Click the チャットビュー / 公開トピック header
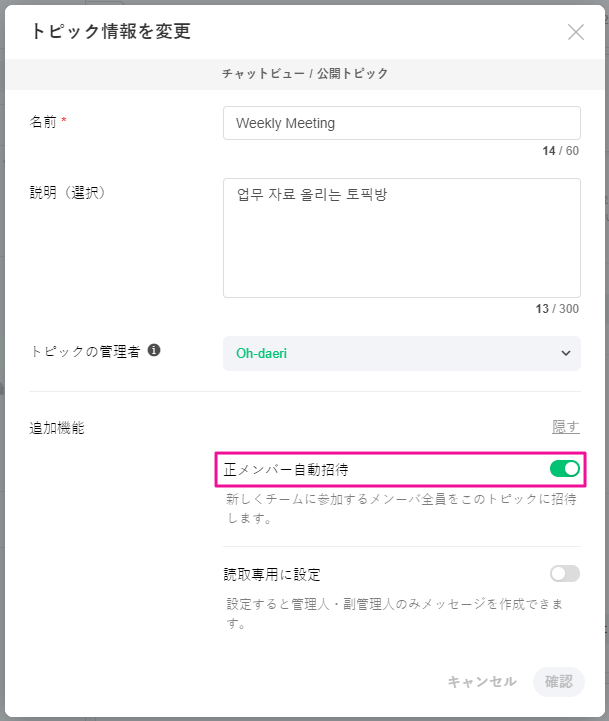The width and height of the screenshot is (609, 721). pos(305,74)
